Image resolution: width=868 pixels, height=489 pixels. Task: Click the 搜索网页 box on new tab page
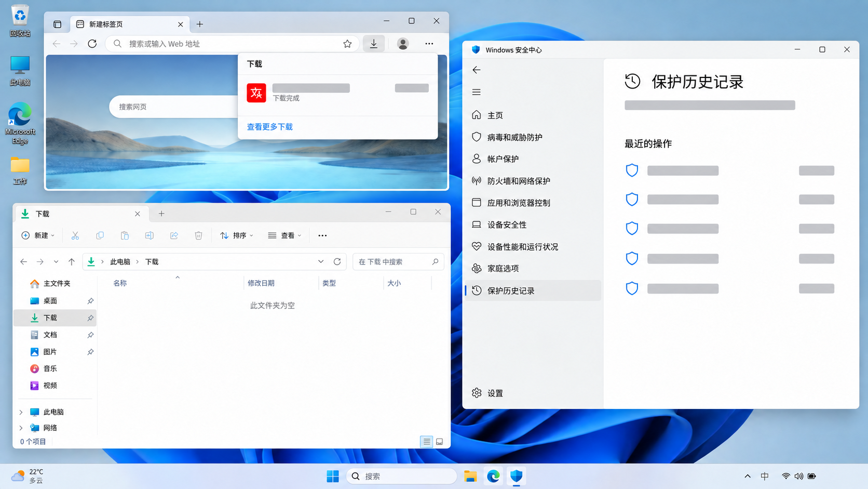pos(174,107)
